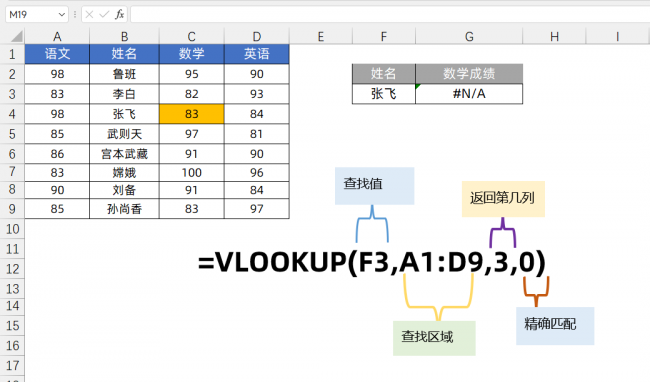The image size is (650, 382).
Task: Open the Name Box dropdown arrow
Action: [62, 15]
